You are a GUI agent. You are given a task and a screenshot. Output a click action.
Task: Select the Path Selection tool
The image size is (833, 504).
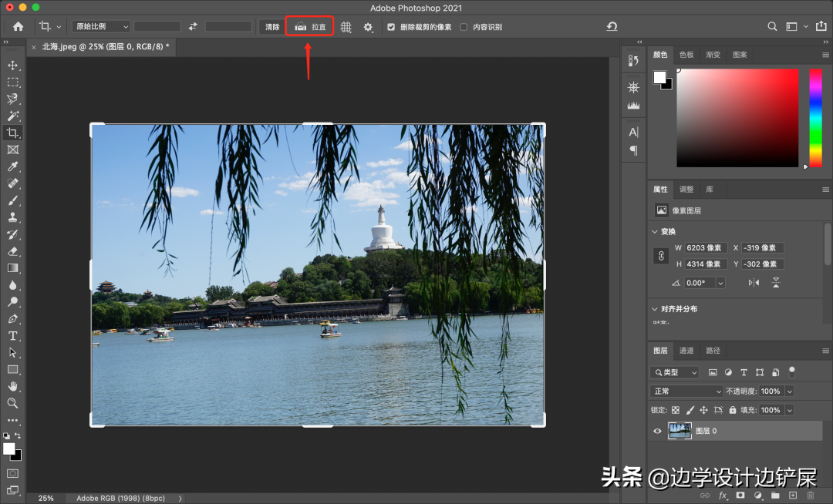point(13,353)
